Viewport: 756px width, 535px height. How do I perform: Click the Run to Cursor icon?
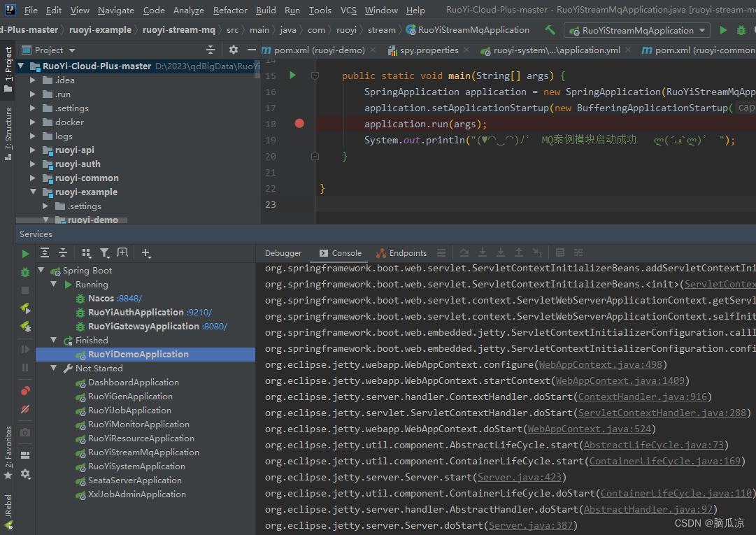click(x=537, y=252)
